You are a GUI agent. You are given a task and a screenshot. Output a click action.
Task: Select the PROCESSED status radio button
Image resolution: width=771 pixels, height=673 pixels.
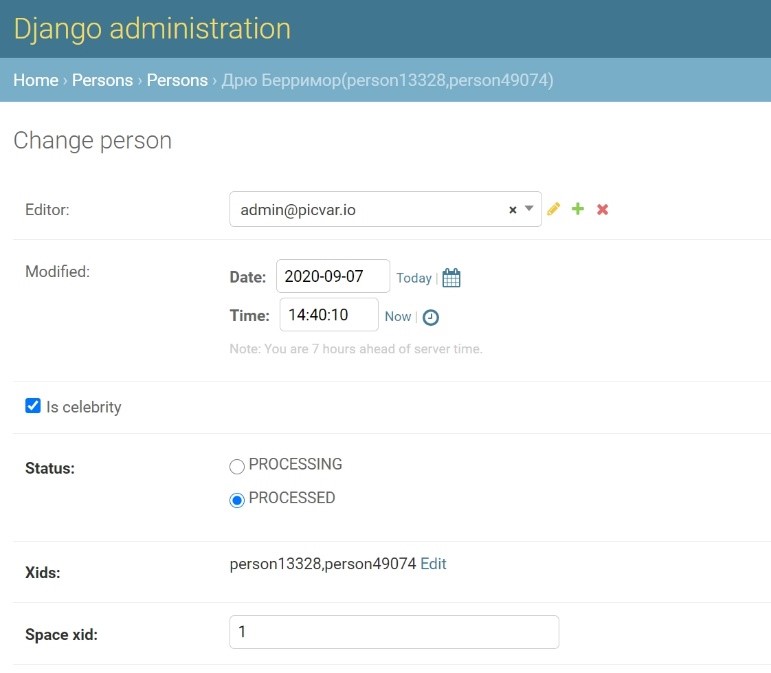coord(237,500)
